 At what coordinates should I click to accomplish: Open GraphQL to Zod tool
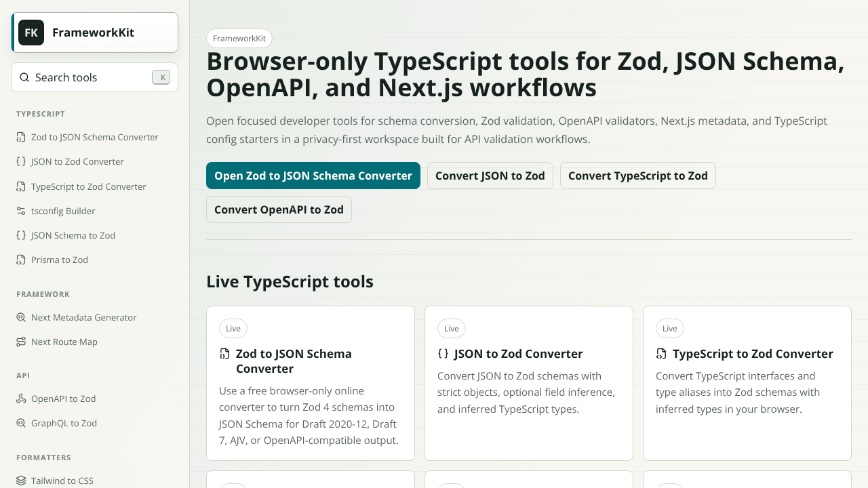click(x=95, y=423)
